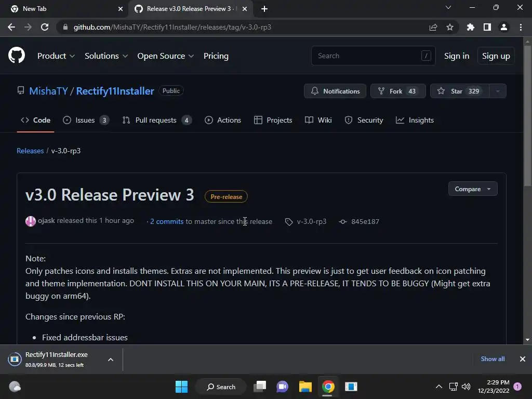Go to the Releases breadcrumb link
Screen dimensions: 532x399
[x=30, y=151]
